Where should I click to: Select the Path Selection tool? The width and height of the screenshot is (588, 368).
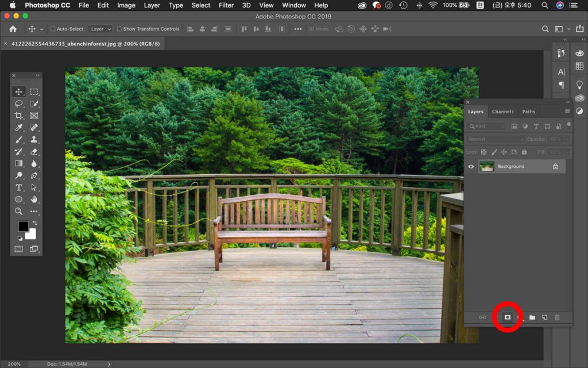pos(34,187)
